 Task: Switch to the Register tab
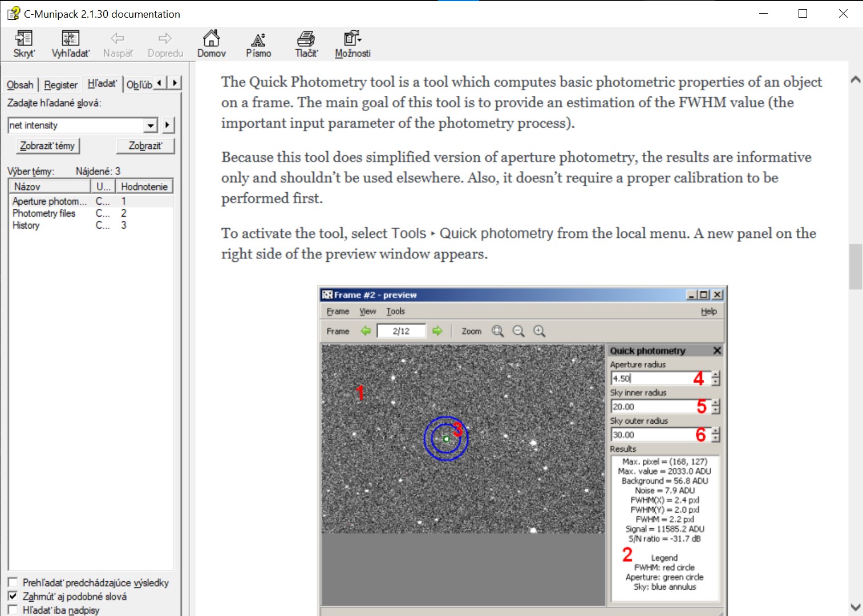(60, 85)
